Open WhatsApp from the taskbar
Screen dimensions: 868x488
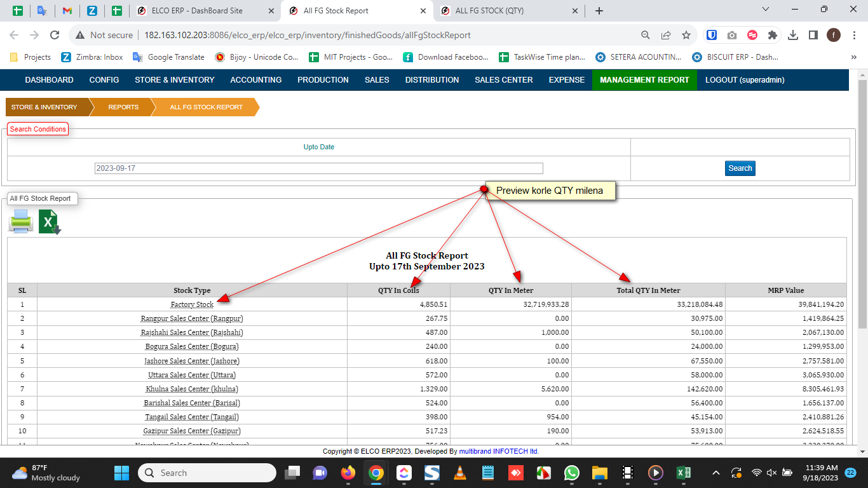click(x=572, y=473)
